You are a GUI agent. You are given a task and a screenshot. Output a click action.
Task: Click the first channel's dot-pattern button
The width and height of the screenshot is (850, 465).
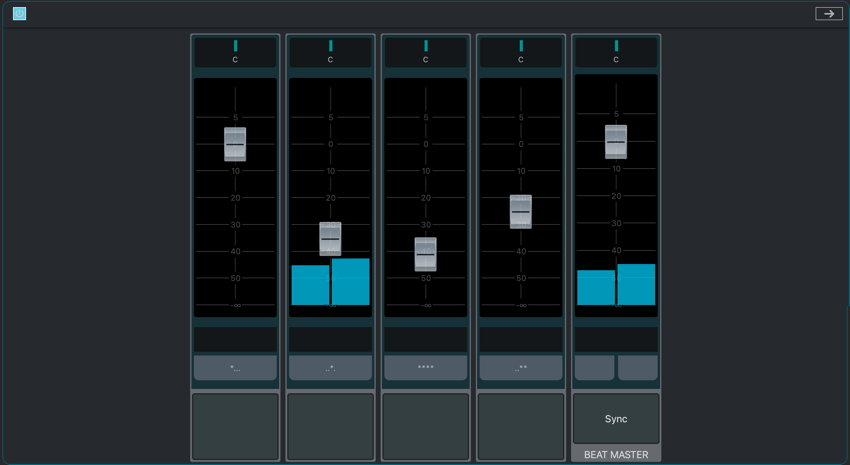tap(235, 368)
